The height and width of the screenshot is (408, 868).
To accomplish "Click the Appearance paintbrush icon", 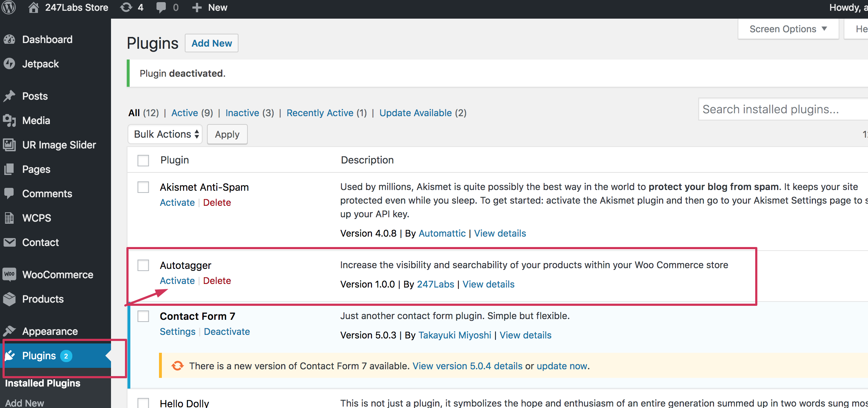I will coord(10,331).
